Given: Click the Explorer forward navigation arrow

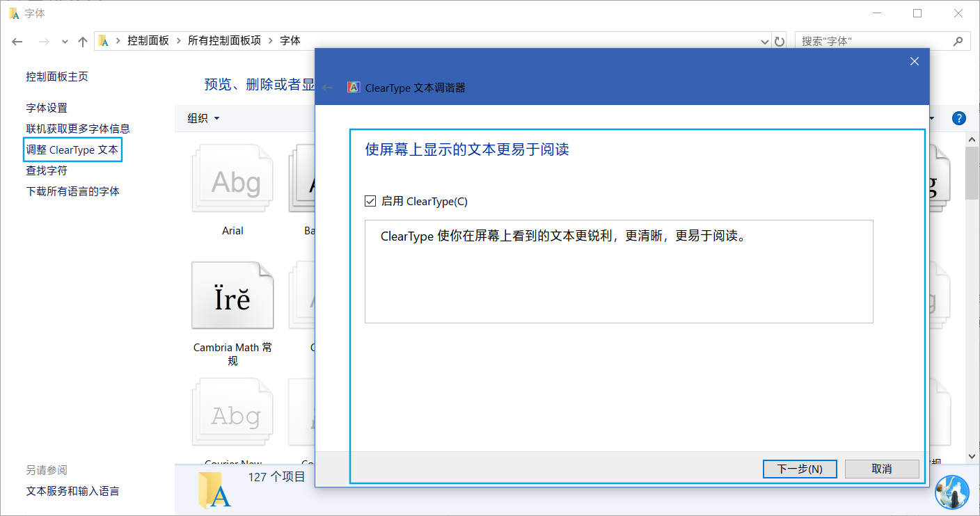Looking at the screenshot, I should point(44,41).
